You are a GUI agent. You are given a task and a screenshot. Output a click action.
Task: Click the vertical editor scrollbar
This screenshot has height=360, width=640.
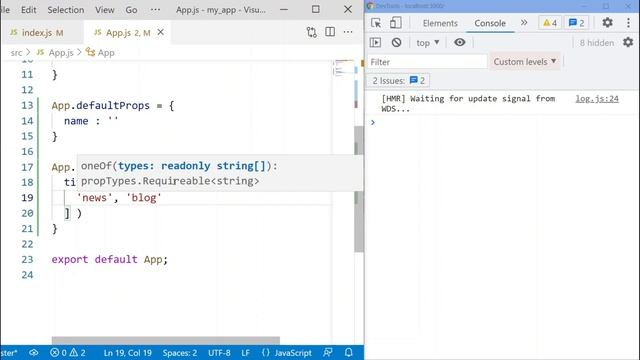pyautogui.click(x=359, y=188)
